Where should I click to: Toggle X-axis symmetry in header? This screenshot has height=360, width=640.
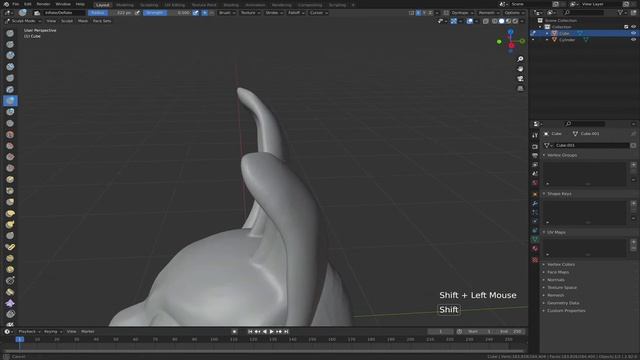click(x=418, y=13)
